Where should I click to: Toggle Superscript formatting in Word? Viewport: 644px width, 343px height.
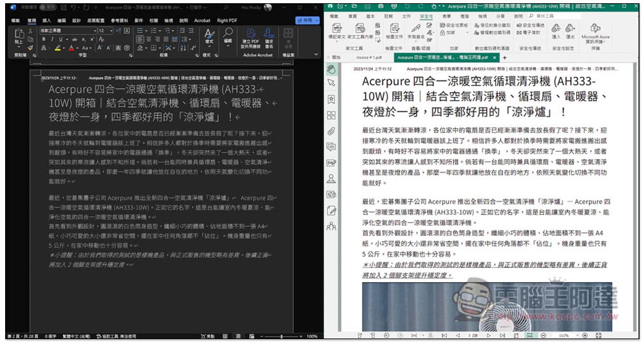[91, 39]
